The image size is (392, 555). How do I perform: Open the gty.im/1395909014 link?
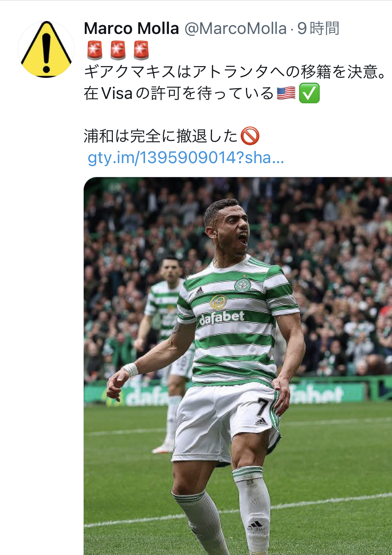click(186, 158)
